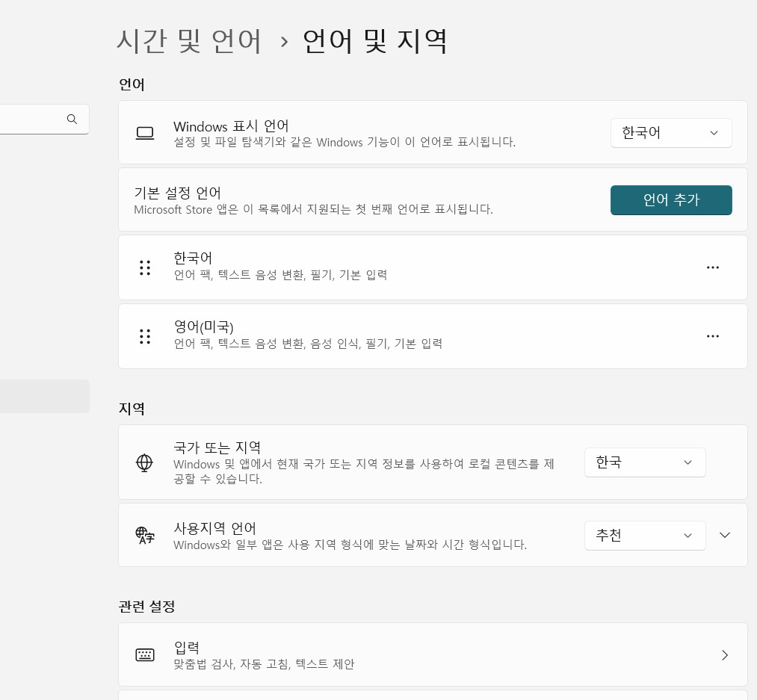Image resolution: width=757 pixels, height=700 pixels.
Task: Click the keyboard icon beside 입력
Action: (x=145, y=654)
